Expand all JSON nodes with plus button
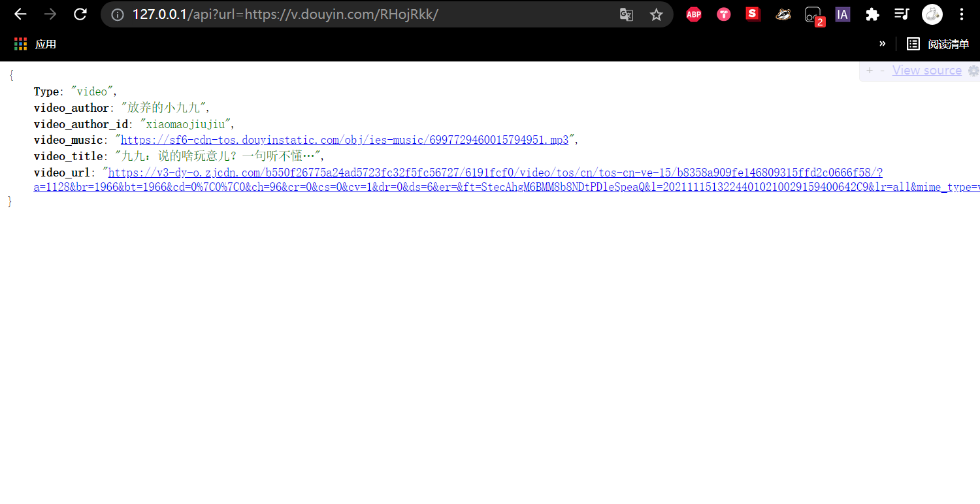The image size is (980, 504). pyautogui.click(x=870, y=71)
